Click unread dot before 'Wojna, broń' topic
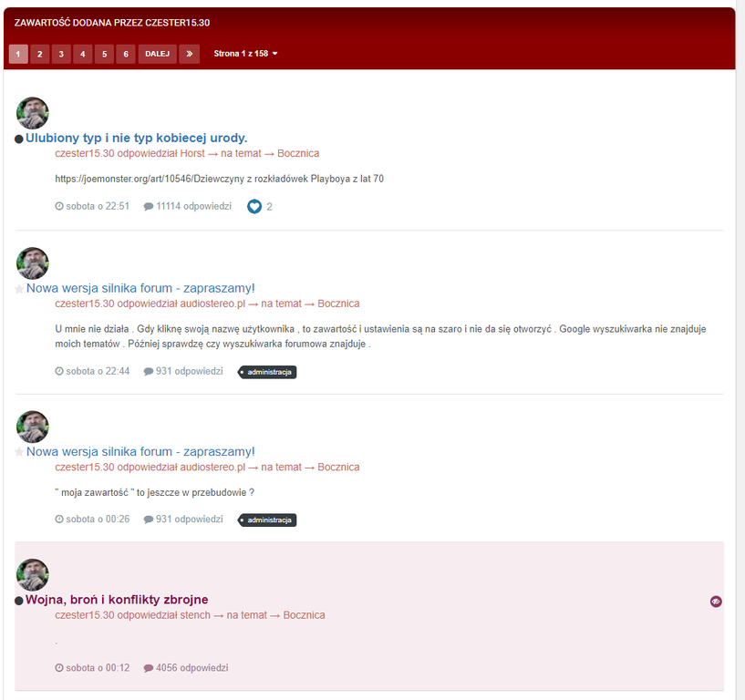Viewport: 745px width, 700px height. pos(19,601)
